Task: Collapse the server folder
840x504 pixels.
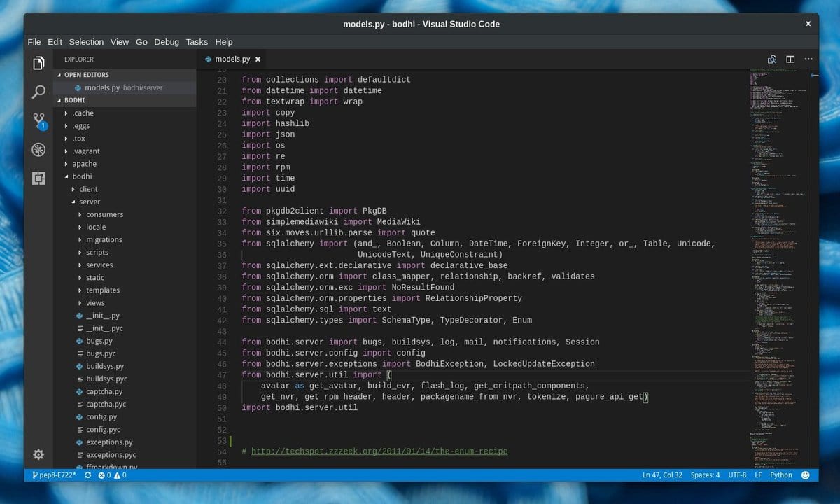Action: [x=90, y=202]
